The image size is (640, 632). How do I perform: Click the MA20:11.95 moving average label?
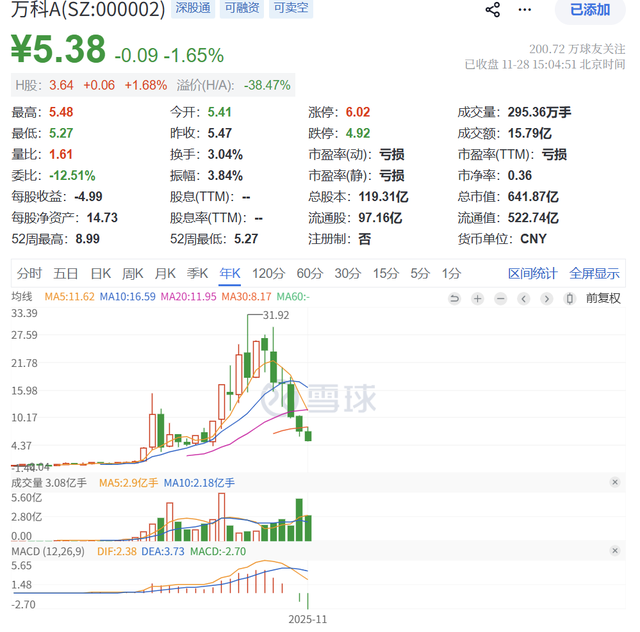[188, 296]
